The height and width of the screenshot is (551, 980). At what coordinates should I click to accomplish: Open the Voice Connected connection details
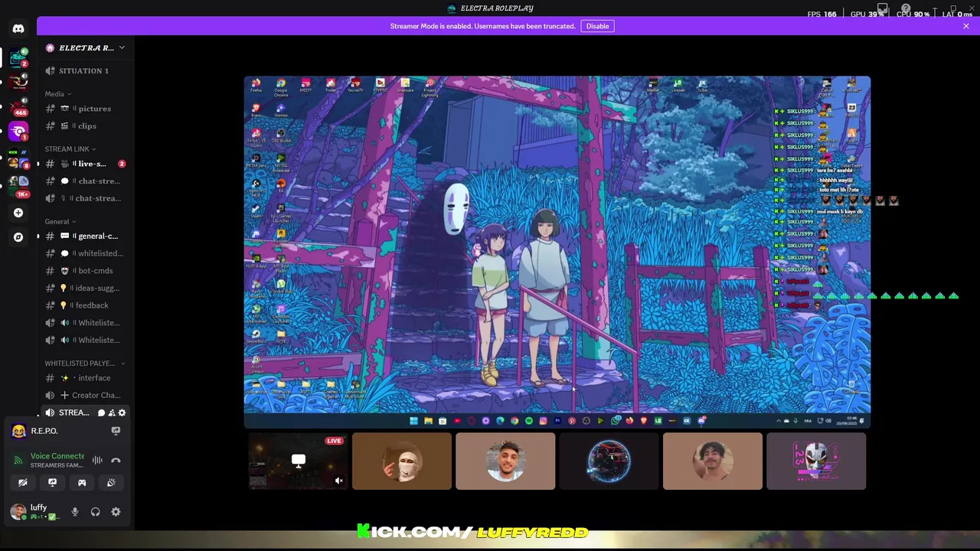pos(57,456)
